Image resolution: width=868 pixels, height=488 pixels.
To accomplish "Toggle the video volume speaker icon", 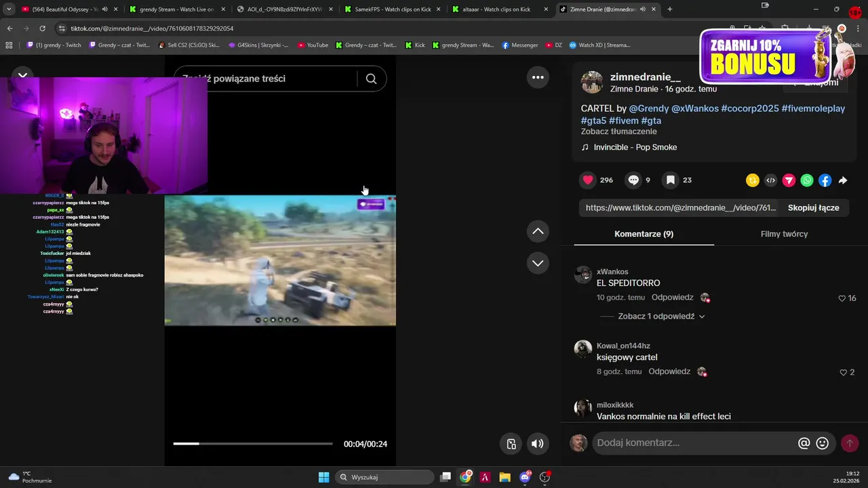I will point(537,444).
